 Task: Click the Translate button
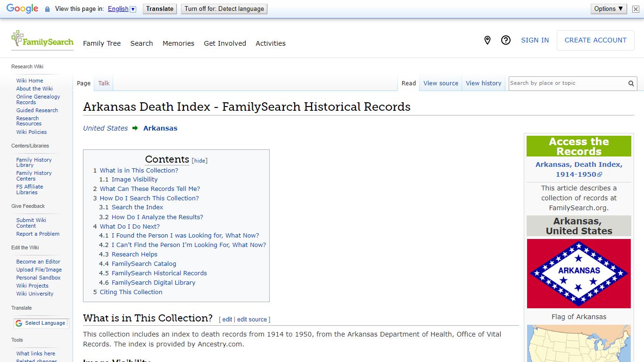click(x=160, y=9)
